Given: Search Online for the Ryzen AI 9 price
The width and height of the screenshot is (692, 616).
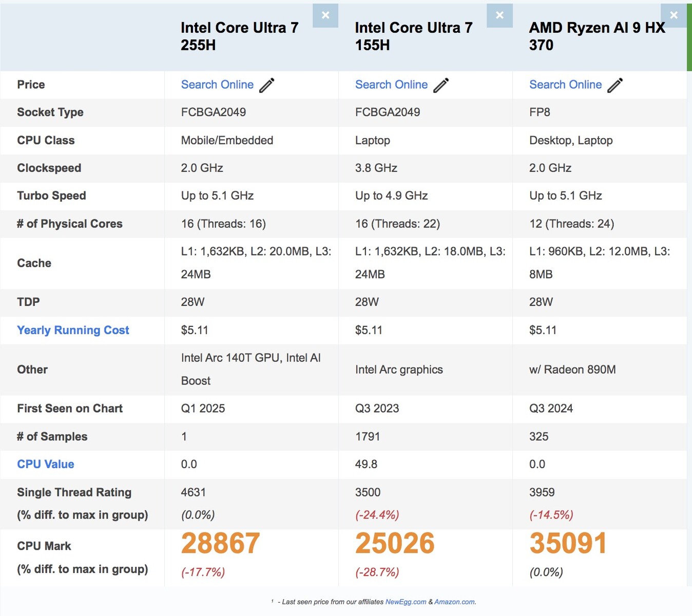Looking at the screenshot, I should (566, 84).
